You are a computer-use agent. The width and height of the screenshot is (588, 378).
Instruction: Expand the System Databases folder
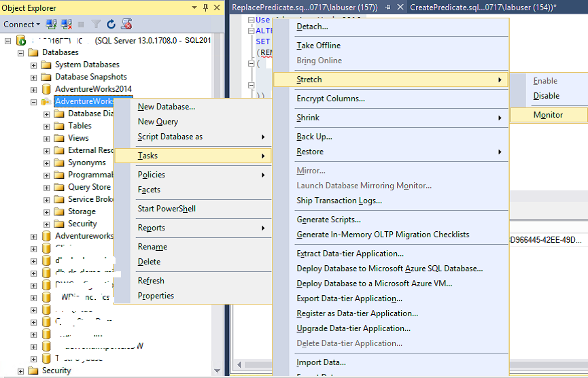coord(33,65)
